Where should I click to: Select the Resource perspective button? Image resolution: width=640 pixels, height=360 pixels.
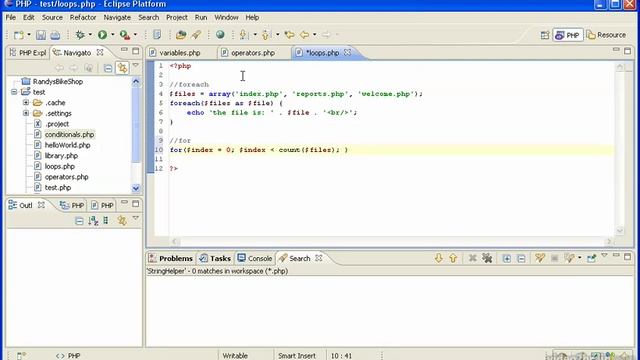(607, 35)
